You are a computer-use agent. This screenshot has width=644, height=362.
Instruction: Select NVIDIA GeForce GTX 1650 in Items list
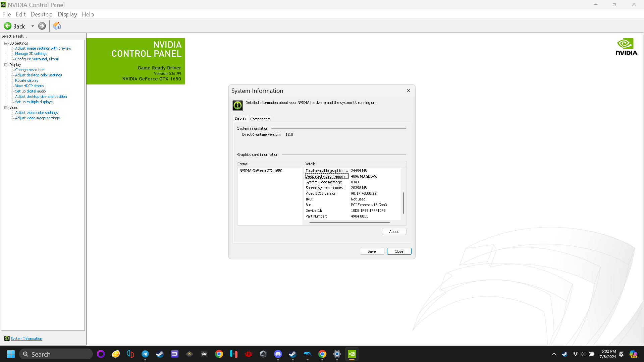(261, 171)
